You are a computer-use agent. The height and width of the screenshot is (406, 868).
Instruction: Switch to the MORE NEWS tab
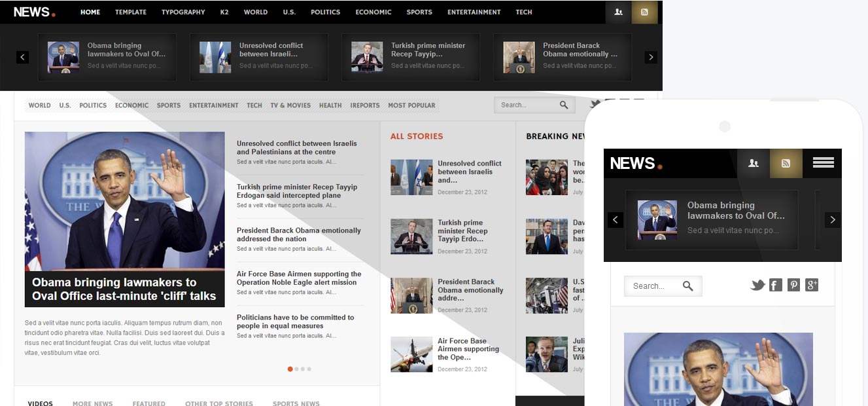(x=93, y=403)
